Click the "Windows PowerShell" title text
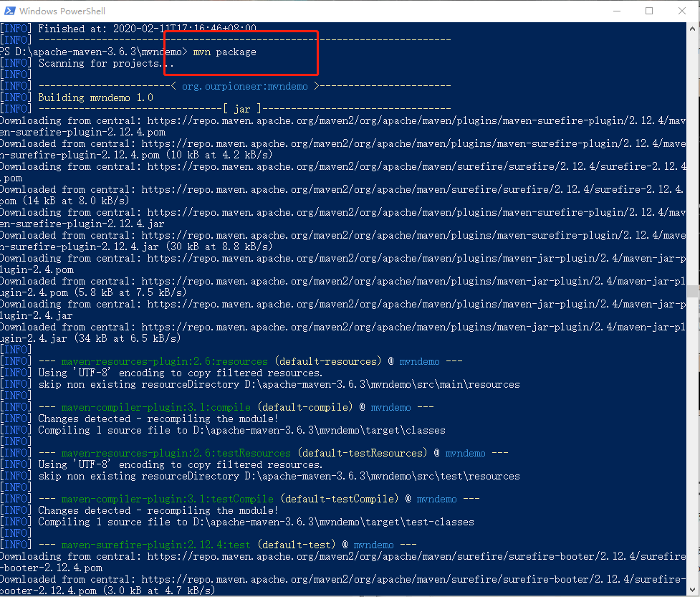 coord(62,11)
